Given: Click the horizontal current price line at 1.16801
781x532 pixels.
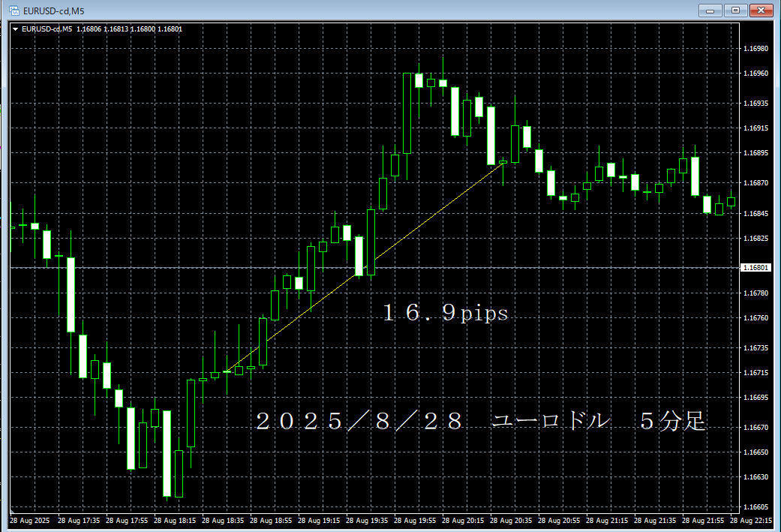Looking at the screenshot, I should pos(375,268).
